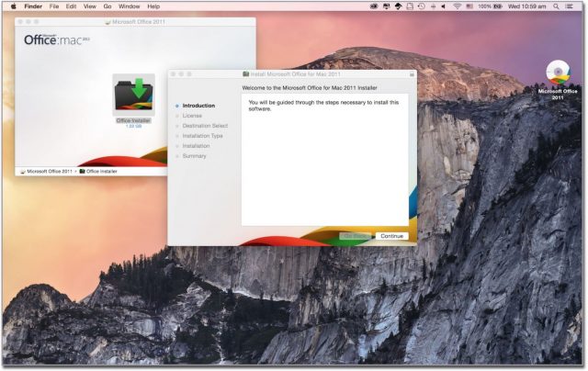Screen dimensions: 588x371
Task: Click the Creative Cloud menu bar icon
Action: point(374,6)
